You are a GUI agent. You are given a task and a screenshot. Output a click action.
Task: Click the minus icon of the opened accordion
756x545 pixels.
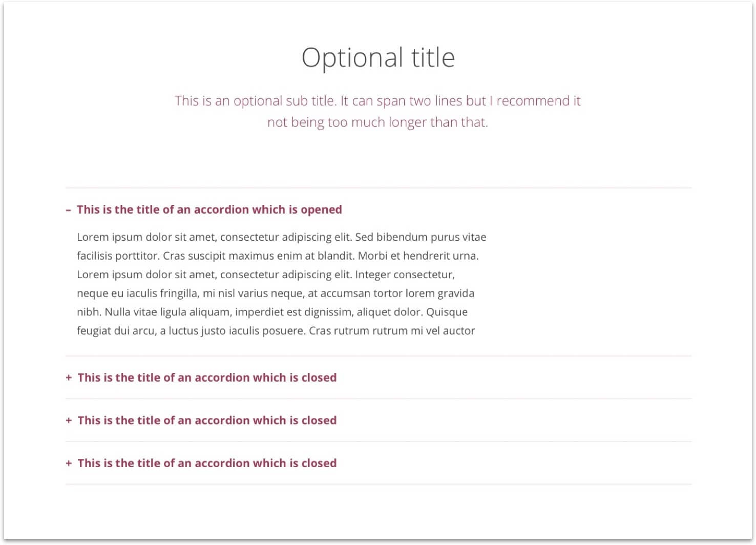(68, 210)
